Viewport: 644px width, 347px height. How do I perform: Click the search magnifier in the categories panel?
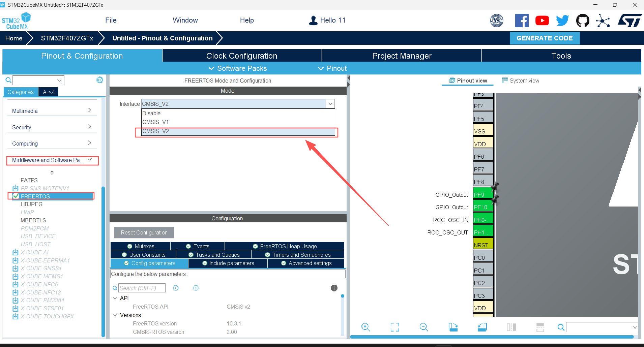(8, 80)
